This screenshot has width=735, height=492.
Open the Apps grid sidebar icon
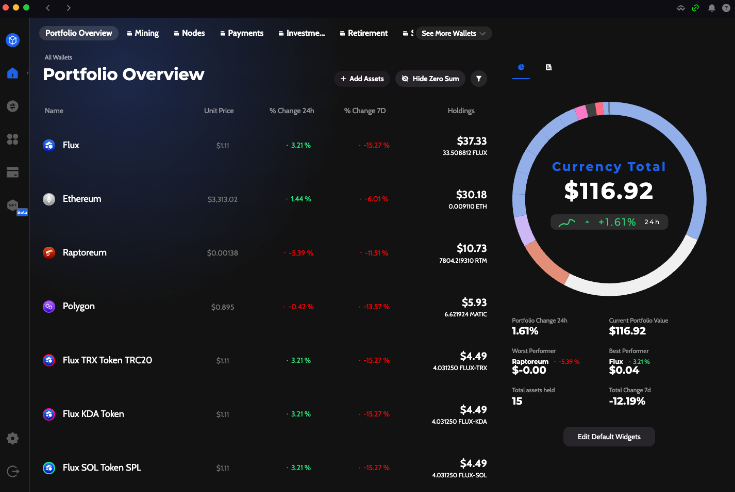(x=13, y=139)
